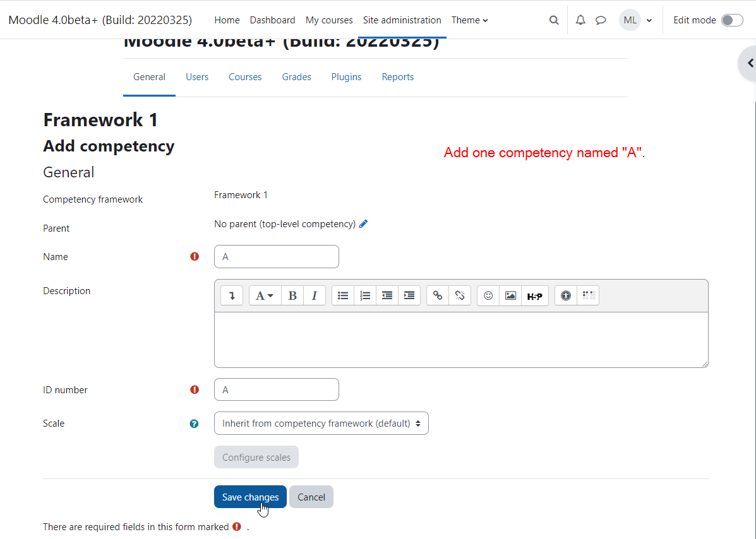Open the block drawer arrow at the right edge

[749, 63]
